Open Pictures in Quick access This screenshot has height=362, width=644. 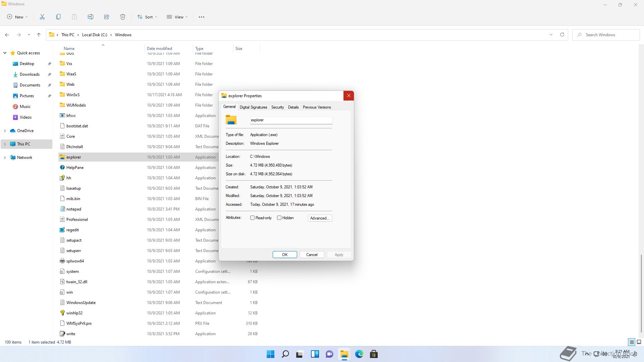[27, 96]
